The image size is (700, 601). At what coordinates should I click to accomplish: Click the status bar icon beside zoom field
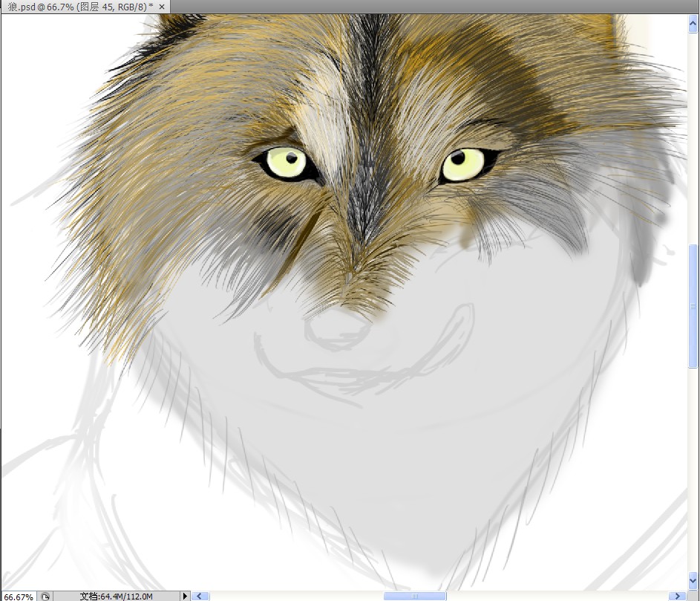(x=45, y=596)
